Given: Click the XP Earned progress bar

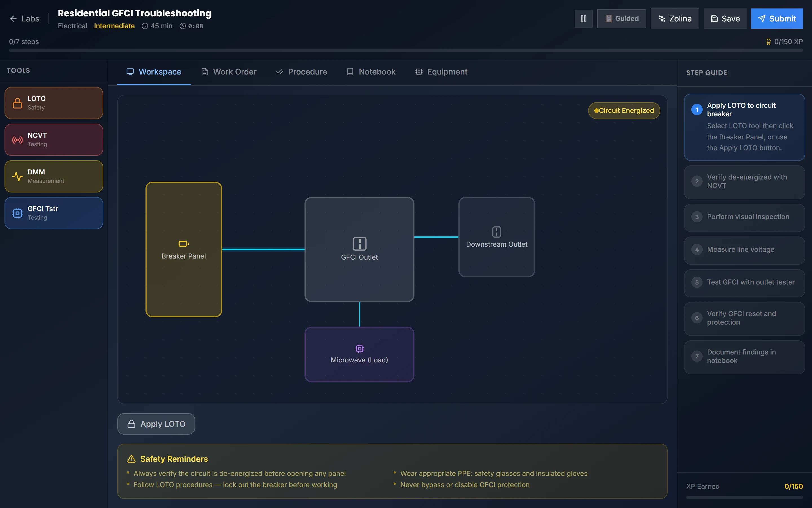Looking at the screenshot, I should pyautogui.click(x=744, y=497).
